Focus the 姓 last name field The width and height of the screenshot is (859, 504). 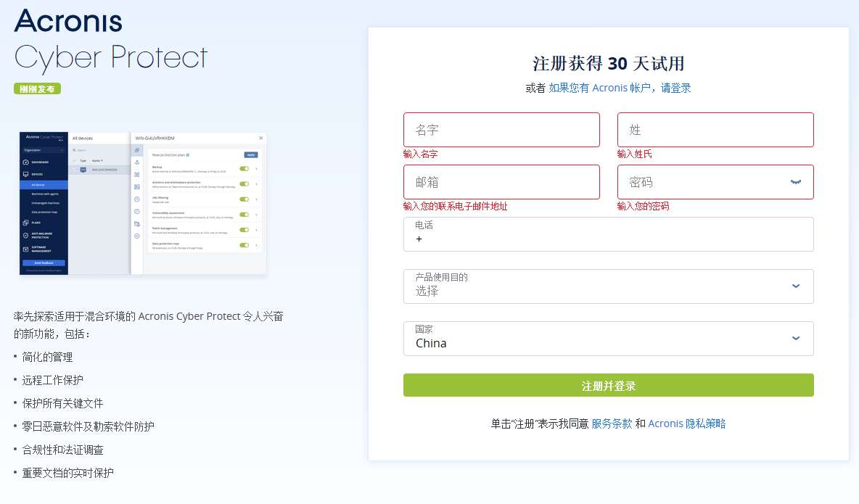coord(715,130)
